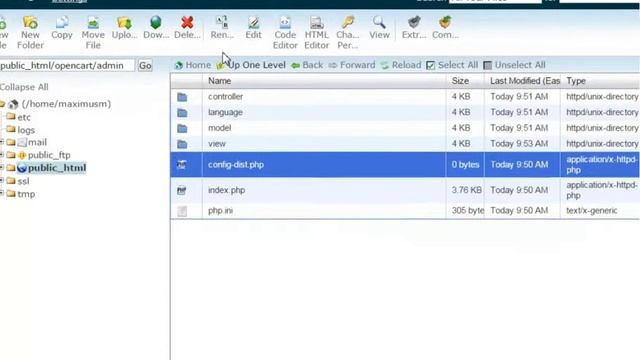
Task: Expand the mail tree node
Action: point(2,142)
